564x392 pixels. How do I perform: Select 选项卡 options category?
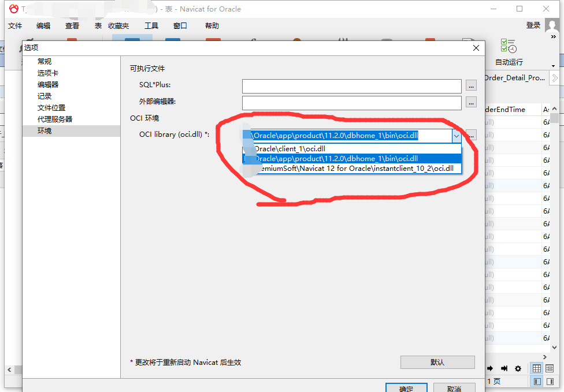click(x=71, y=73)
